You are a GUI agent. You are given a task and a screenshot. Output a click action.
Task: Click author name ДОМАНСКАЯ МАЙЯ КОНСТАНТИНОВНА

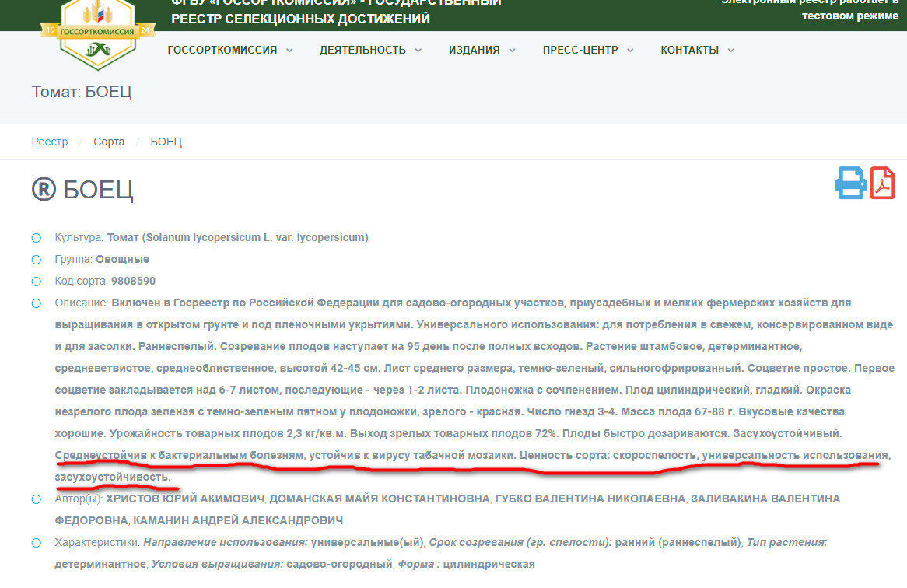[x=380, y=499]
